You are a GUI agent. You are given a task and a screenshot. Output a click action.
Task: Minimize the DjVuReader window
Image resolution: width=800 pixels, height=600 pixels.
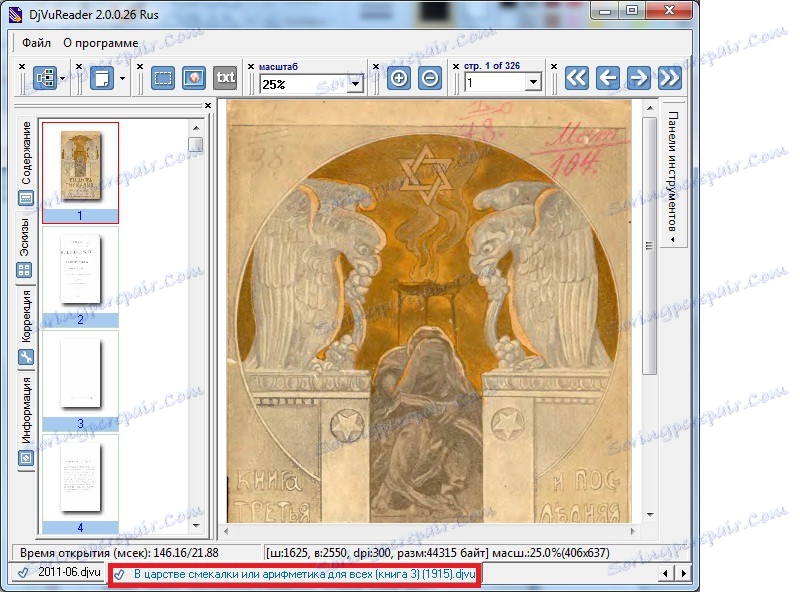pos(605,11)
